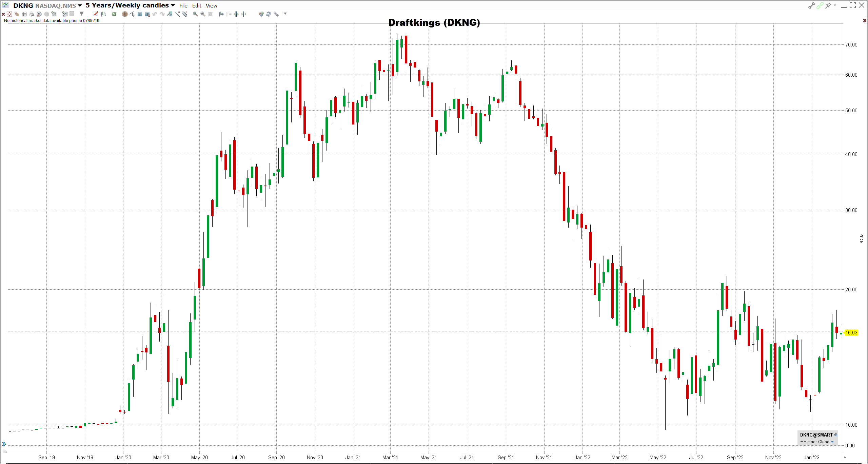Print the chart using printer icon
Viewport: 868px width, 464px height.
32,14
